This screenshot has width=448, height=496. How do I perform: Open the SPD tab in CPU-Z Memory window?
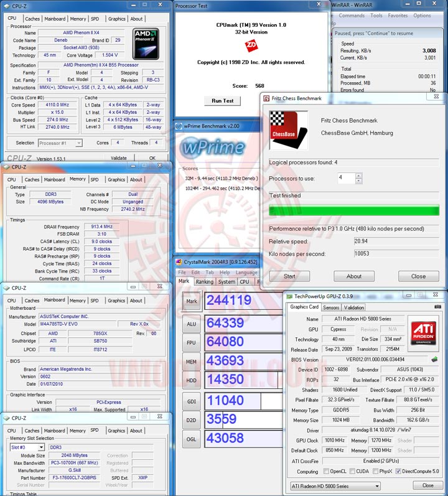(x=95, y=180)
